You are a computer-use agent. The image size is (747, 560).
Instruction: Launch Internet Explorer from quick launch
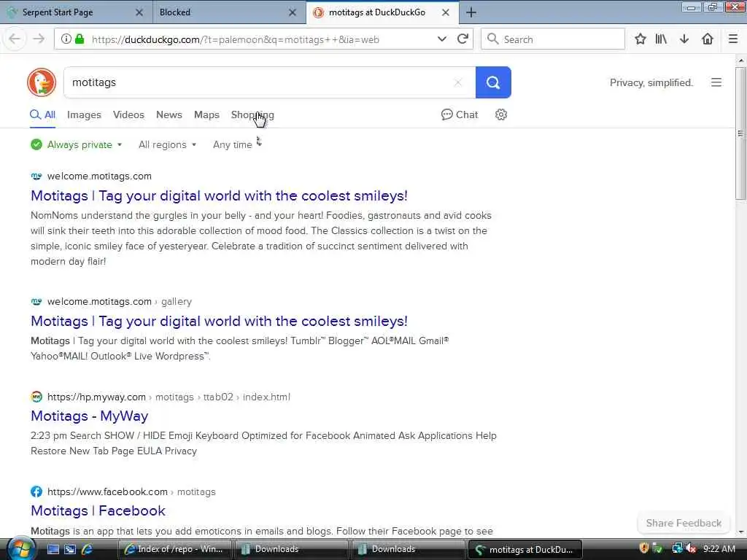(87, 549)
